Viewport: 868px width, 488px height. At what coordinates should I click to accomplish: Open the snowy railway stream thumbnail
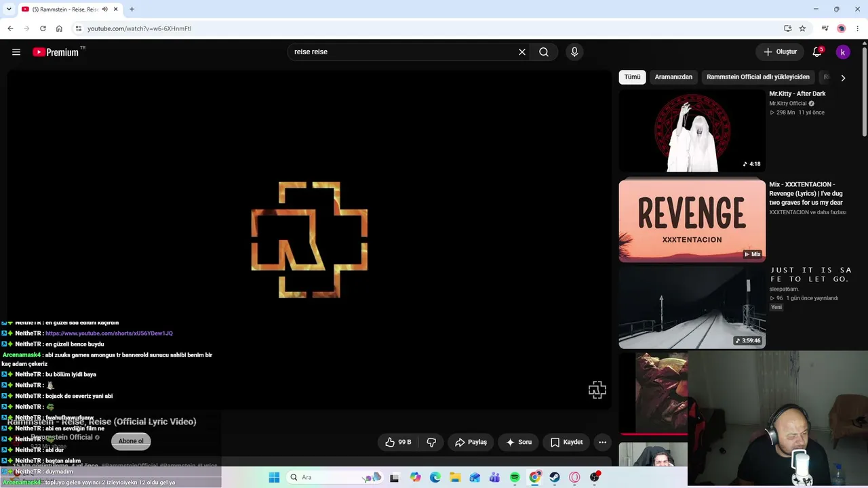692,308
